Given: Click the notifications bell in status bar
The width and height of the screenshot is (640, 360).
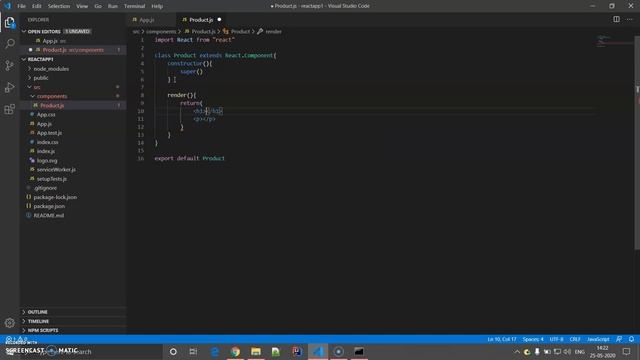Looking at the screenshot, I should [631, 339].
